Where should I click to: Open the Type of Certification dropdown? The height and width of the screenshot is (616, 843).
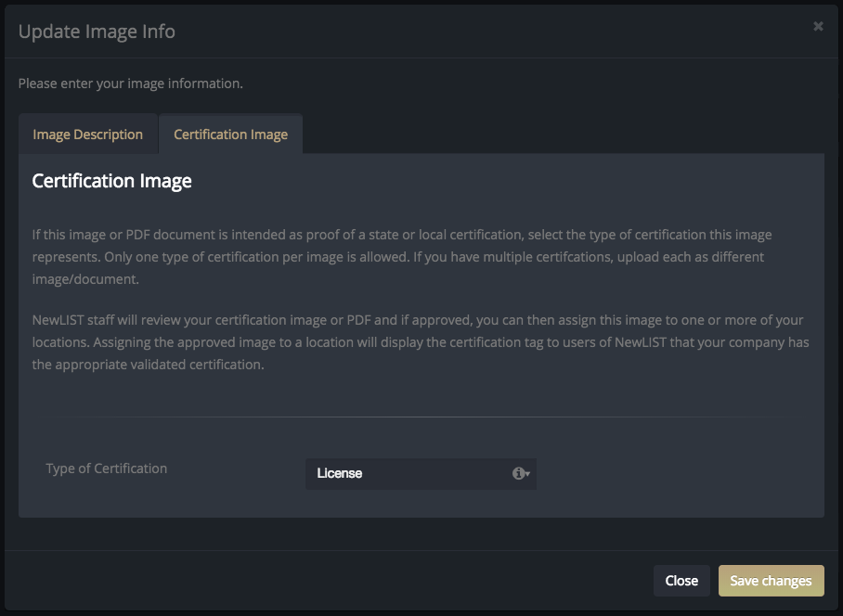pos(421,474)
